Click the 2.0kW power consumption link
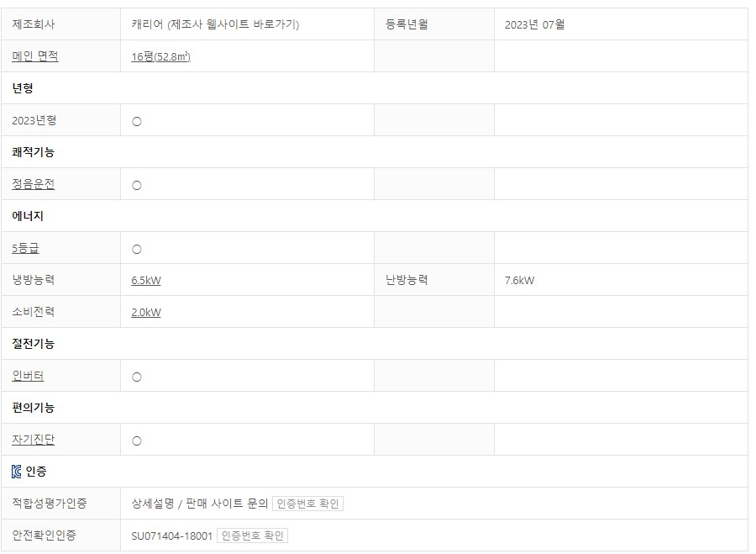Screen dimensions: 756x554 146,312
